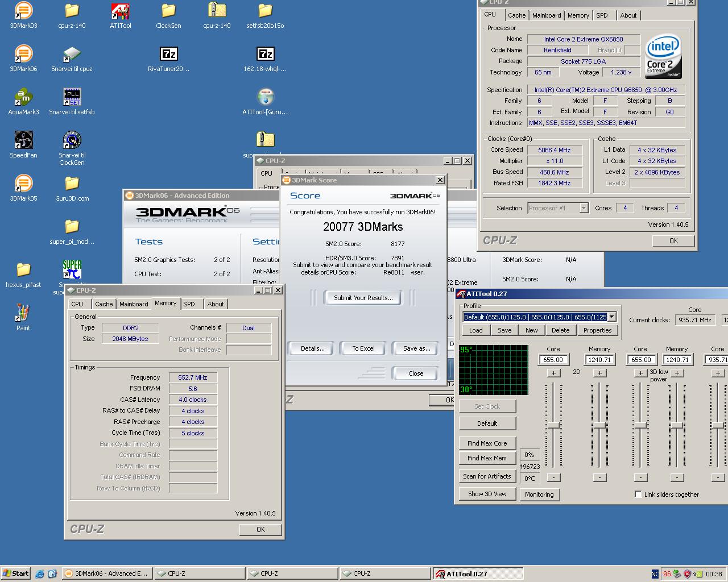
Task: Switch to Cache tab in top CPU-Z
Action: (x=517, y=15)
